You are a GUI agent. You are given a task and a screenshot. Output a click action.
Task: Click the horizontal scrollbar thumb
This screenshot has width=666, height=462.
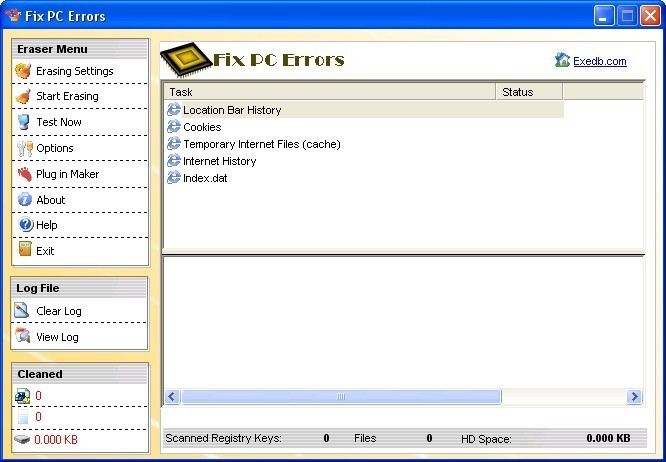(341, 397)
